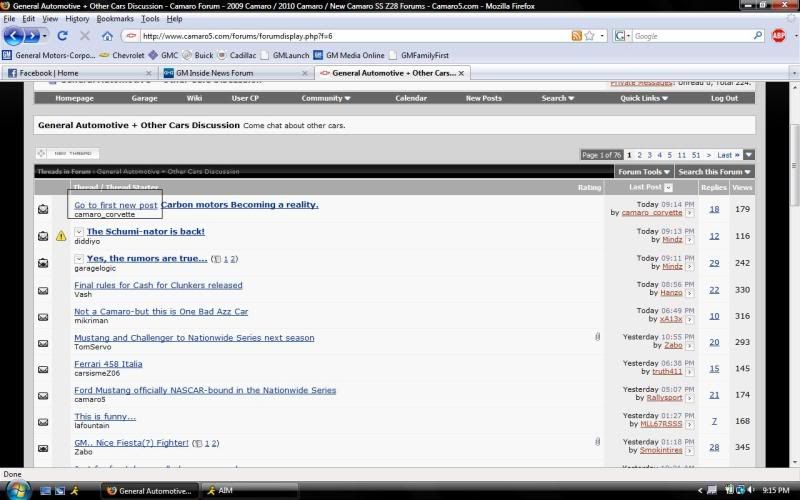This screenshot has width=800, height=500.
Task: Expand the Forum Tools dropdown
Action: tap(642, 172)
